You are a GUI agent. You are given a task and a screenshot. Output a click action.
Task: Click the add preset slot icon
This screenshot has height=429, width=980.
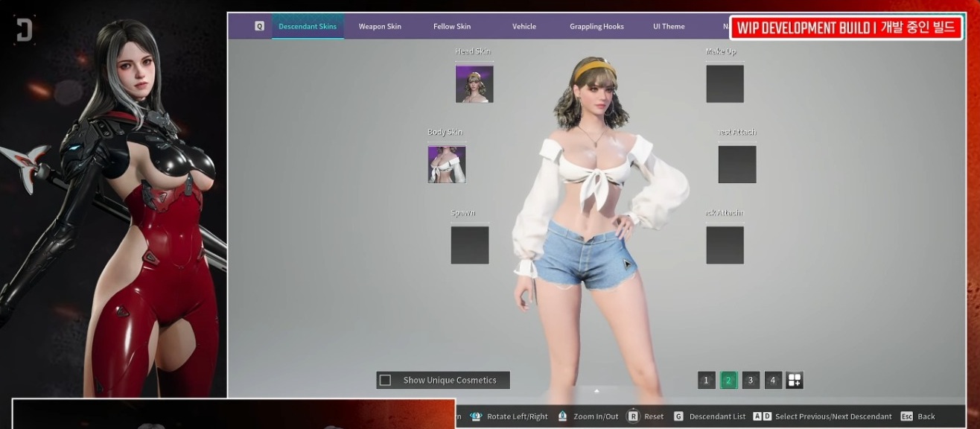(795, 381)
